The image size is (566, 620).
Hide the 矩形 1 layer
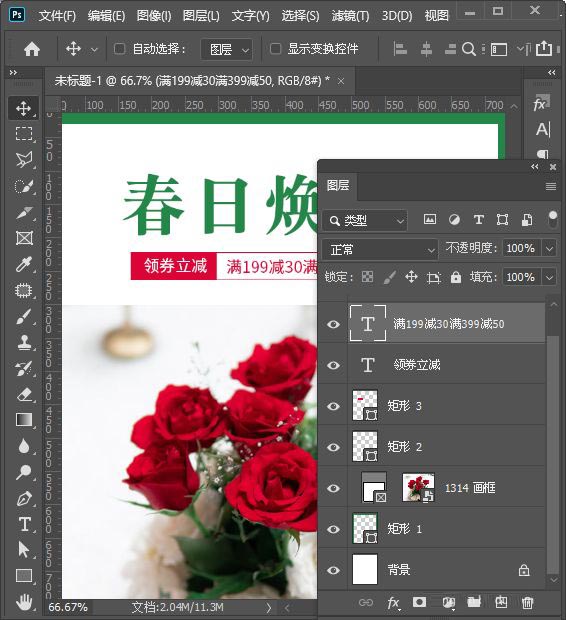(333, 529)
